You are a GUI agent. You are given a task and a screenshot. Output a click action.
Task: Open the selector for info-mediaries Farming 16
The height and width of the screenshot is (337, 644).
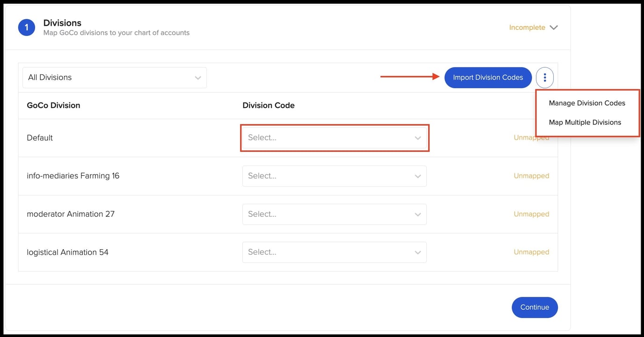coord(335,176)
